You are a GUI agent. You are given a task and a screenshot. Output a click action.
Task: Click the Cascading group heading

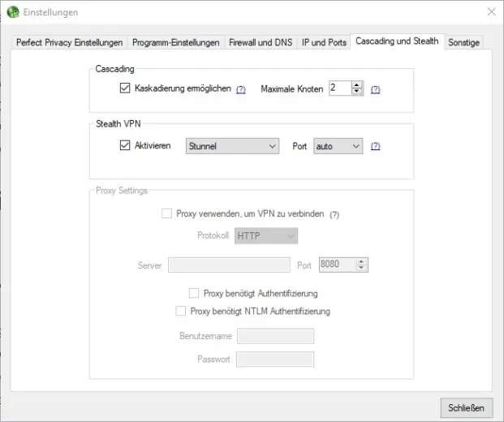pyautogui.click(x=114, y=69)
